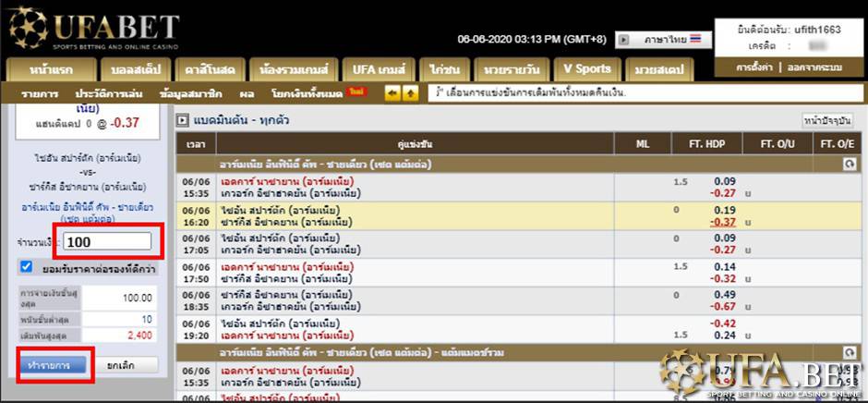Click the play icon beside the language selector
Image resolution: width=868 pixels, height=403 pixels.
[x=623, y=40]
